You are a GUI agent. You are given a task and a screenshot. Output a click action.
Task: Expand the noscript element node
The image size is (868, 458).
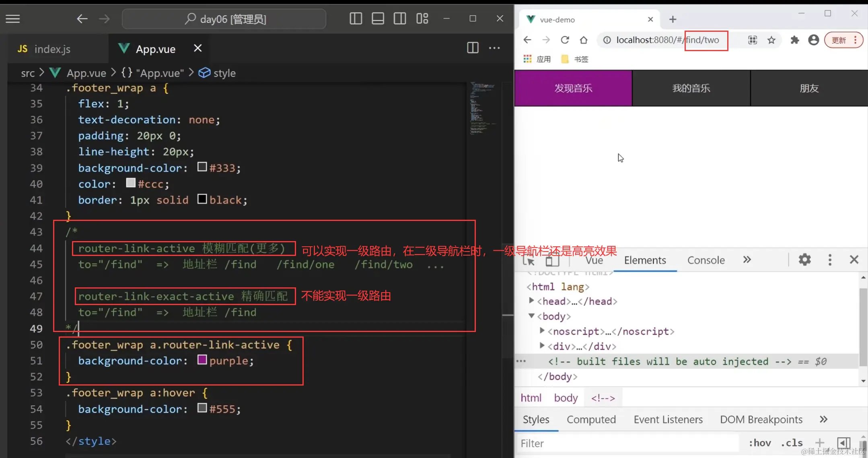click(x=542, y=330)
